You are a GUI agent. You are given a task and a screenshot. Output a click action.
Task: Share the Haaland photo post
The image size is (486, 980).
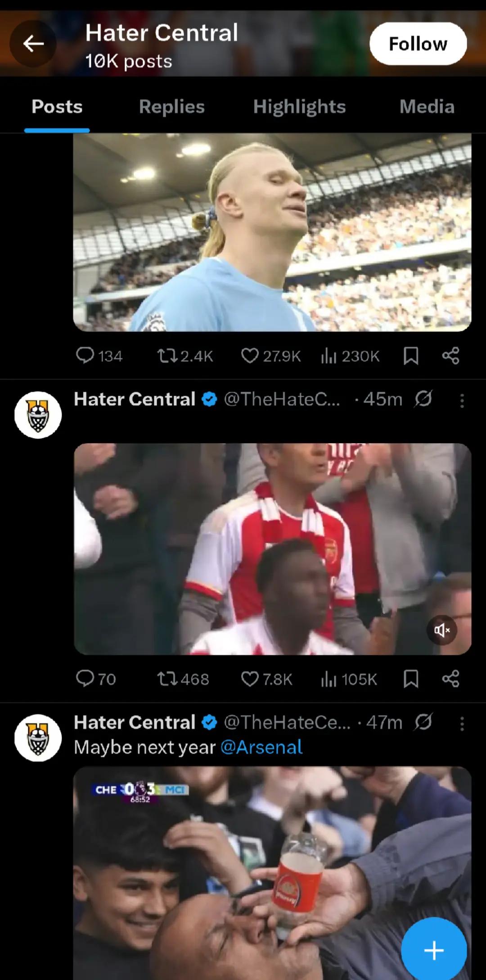coord(450,356)
